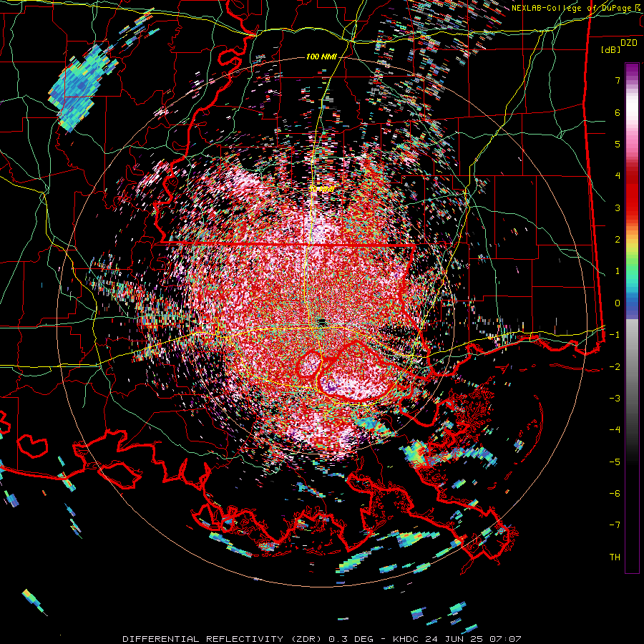
Task: Click the 6 dB tick label on scale
Action: pyautogui.click(x=618, y=112)
